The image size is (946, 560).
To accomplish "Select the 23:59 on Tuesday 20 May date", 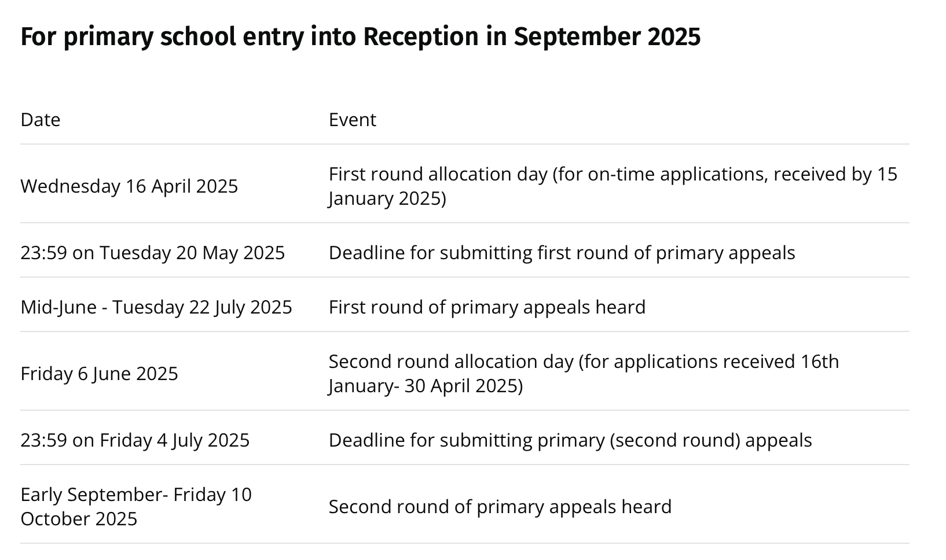I will pyautogui.click(x=152, y=253).
